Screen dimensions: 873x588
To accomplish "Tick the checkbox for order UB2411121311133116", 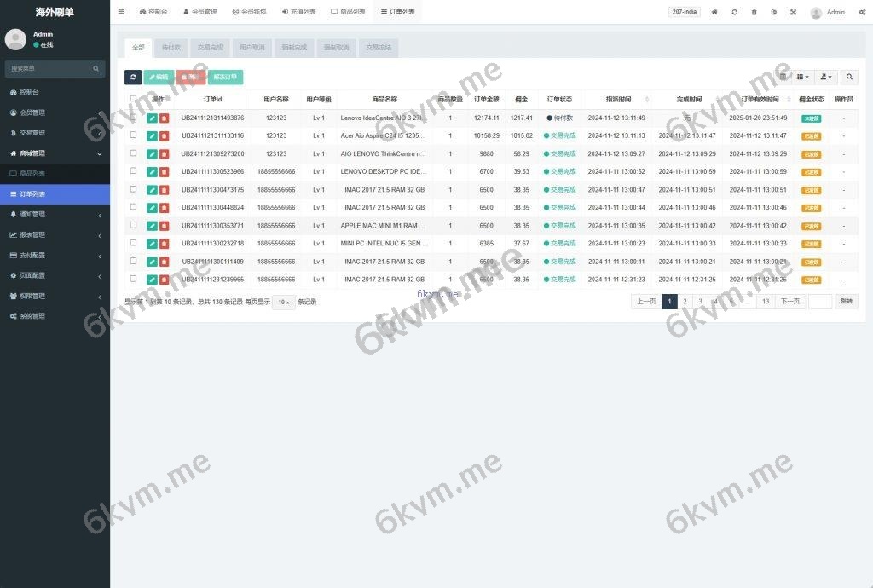I will coord(133,135).
